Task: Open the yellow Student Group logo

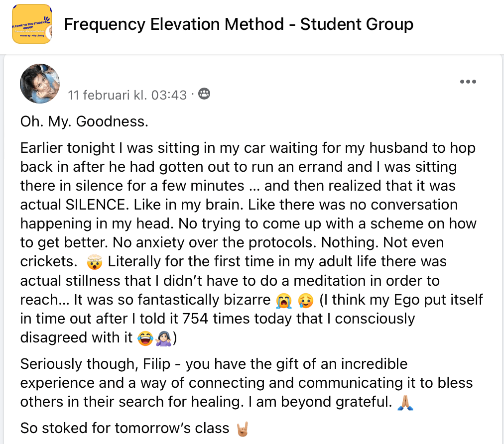Action: tap(31, 24)
